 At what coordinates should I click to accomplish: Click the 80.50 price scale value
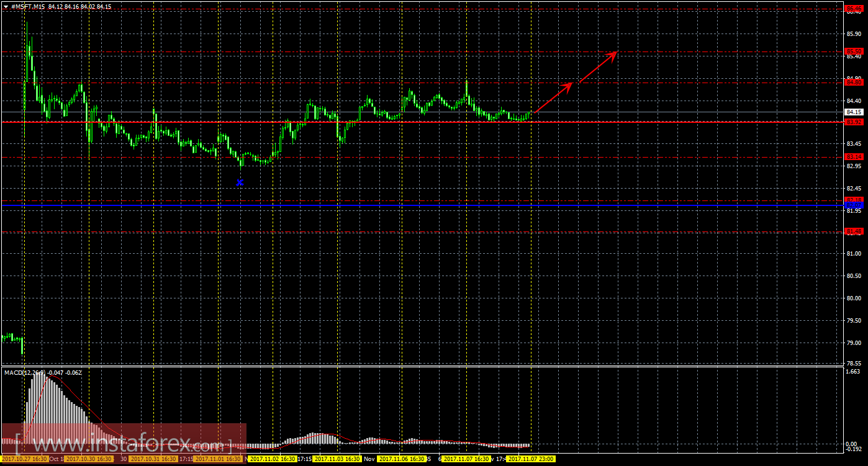pos(854,276)
